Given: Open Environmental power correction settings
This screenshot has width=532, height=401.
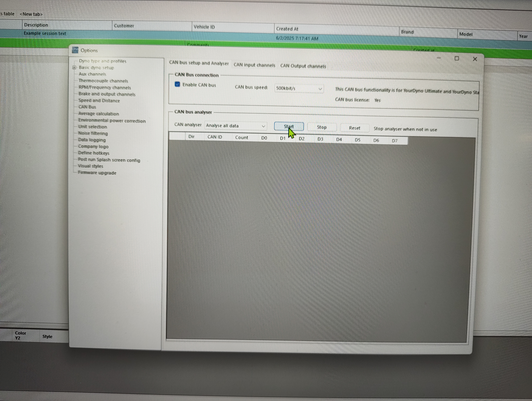Looking at the screenshot, I should [x=112, y=121].
